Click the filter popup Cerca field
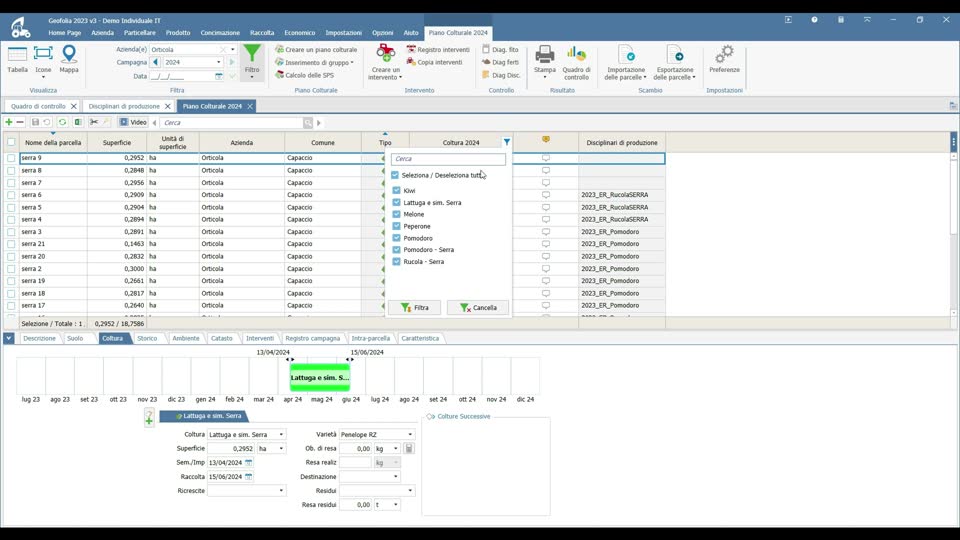Image resolution: width=960 pixels, height=540 pixels. coord(448,159)
